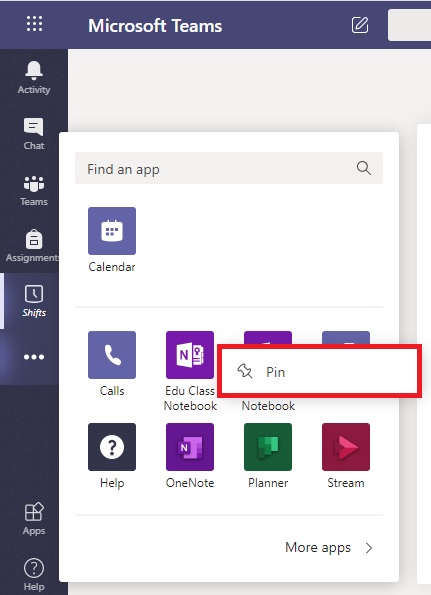Image resolution: width=431 pixels, height=595 pixels.
Task: Expand the More apps chevron arrow
Action: pyautogui.click(x=369, y=548)
